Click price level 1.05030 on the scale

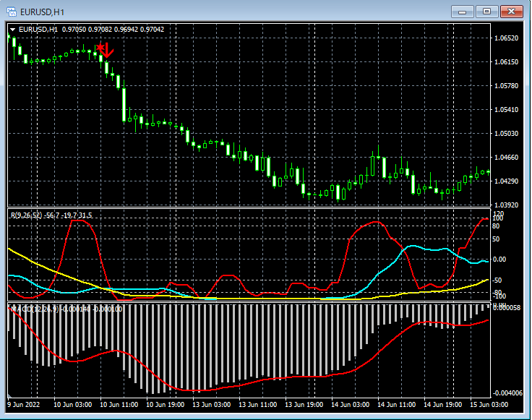[x=507, y=133]
